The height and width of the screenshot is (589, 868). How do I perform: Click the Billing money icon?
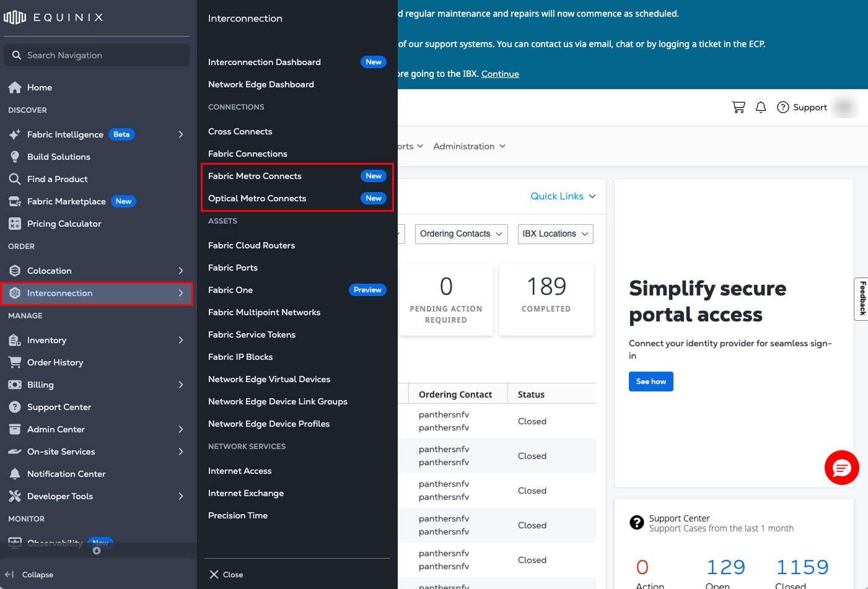pos(15,385)
